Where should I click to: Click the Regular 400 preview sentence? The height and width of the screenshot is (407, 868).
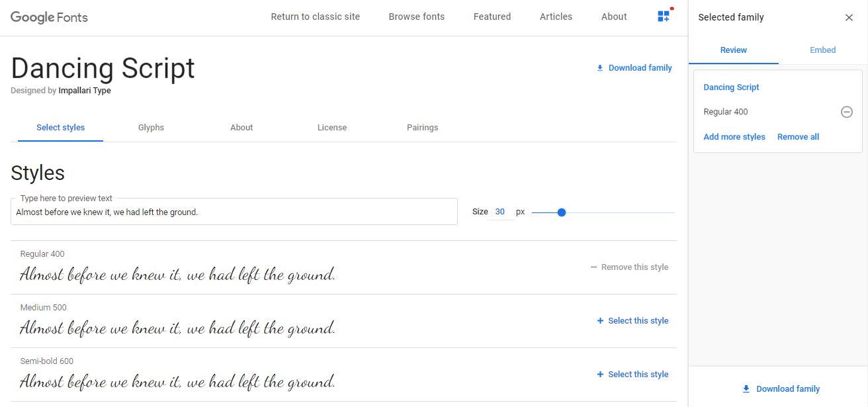[177, 274]
